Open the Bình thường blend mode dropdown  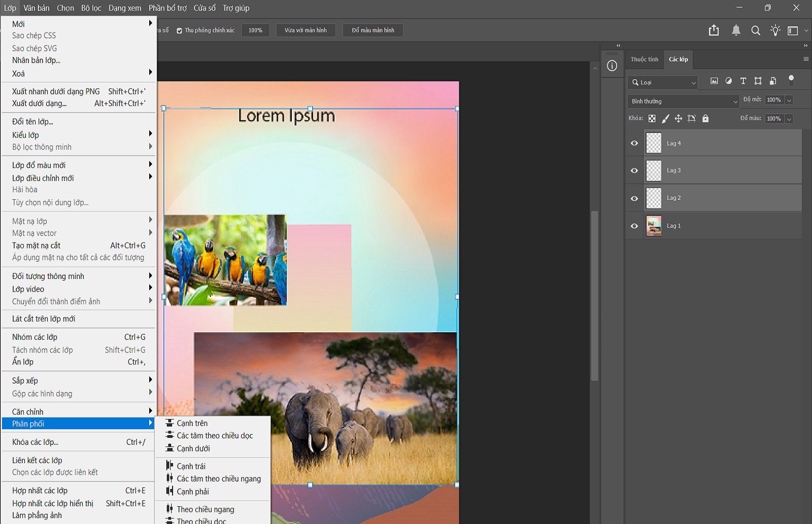(683, 101)
